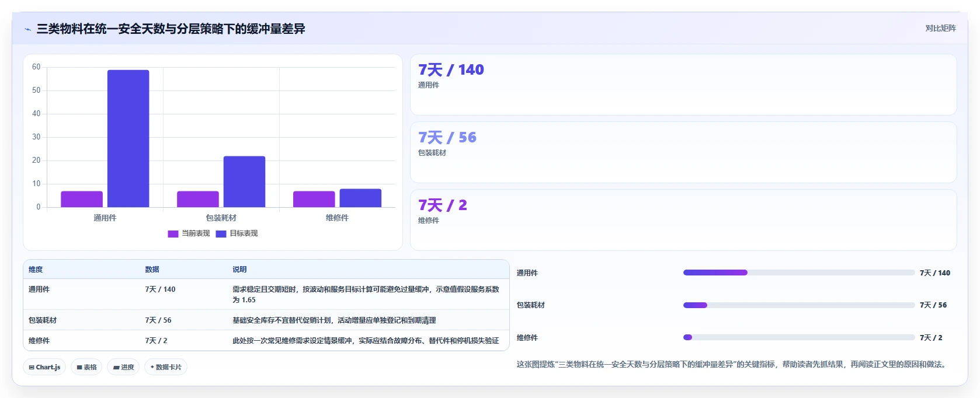Click the purple 通用件 current bar
Image resolution: width=980 pixels, height=398 pixels.
point(82,199)
